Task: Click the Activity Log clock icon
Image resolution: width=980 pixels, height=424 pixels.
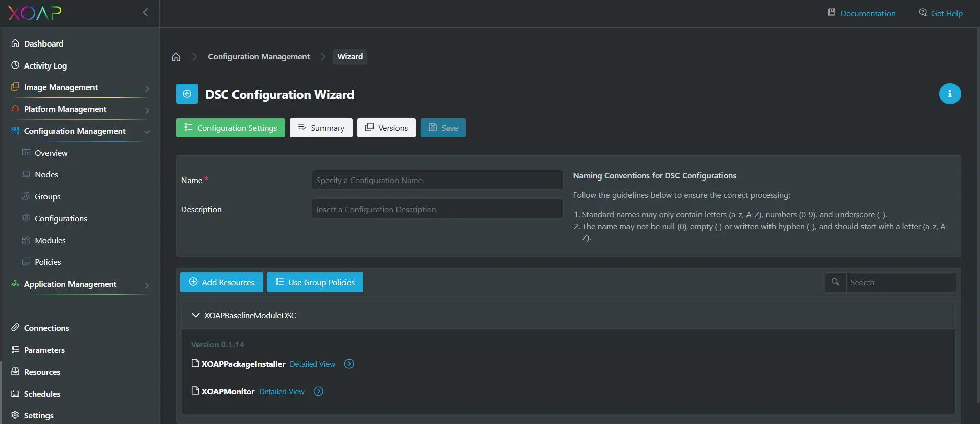Action: 15,65
